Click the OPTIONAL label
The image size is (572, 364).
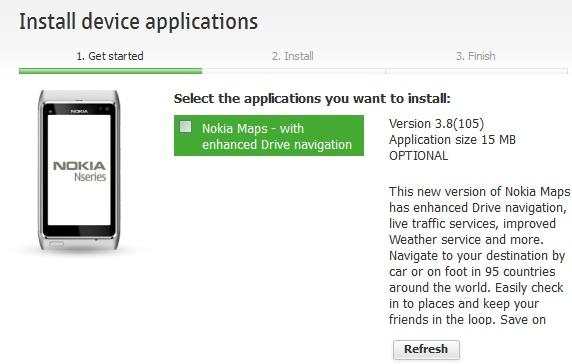click(418, 156)
